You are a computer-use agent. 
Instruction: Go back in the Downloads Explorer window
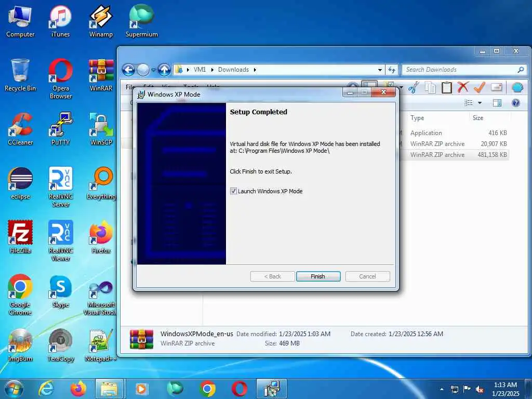[x=129, y=70]
